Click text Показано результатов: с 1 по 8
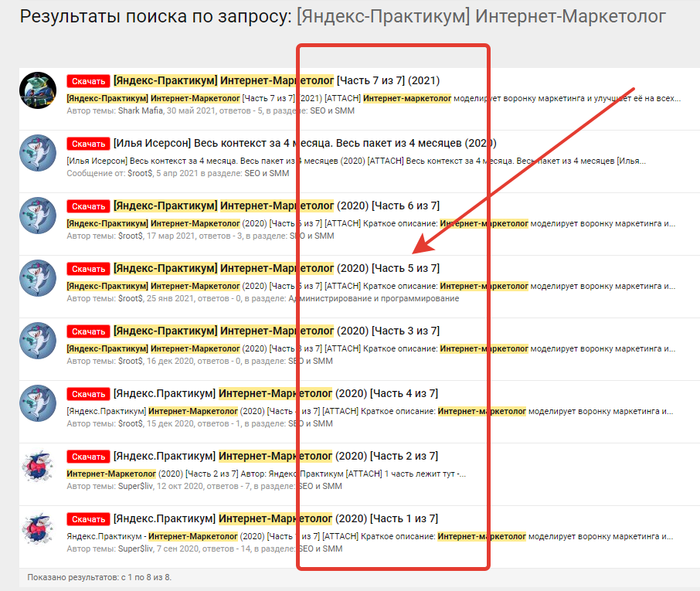The image size is (700, 591). coord(99,577)
